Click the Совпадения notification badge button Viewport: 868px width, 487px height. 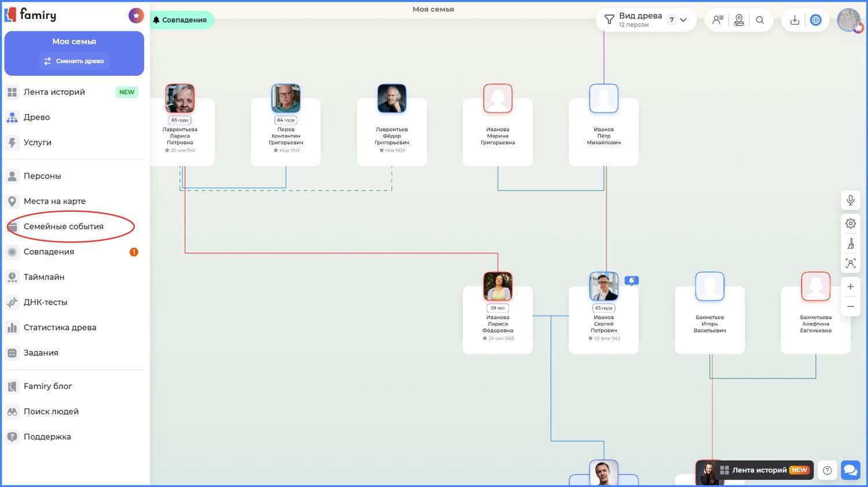point(182,20)
